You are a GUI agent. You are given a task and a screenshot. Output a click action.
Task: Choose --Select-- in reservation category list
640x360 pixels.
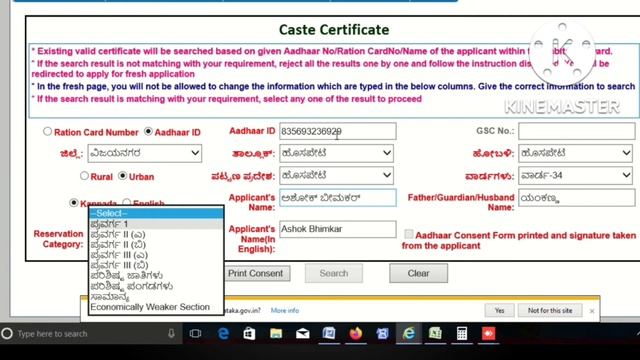click(156, 213)
